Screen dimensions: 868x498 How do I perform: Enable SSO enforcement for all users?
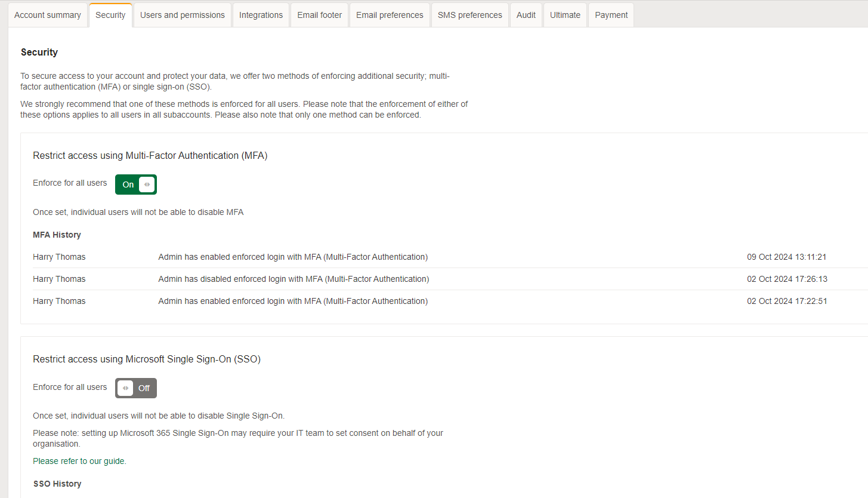pos(136,388)
